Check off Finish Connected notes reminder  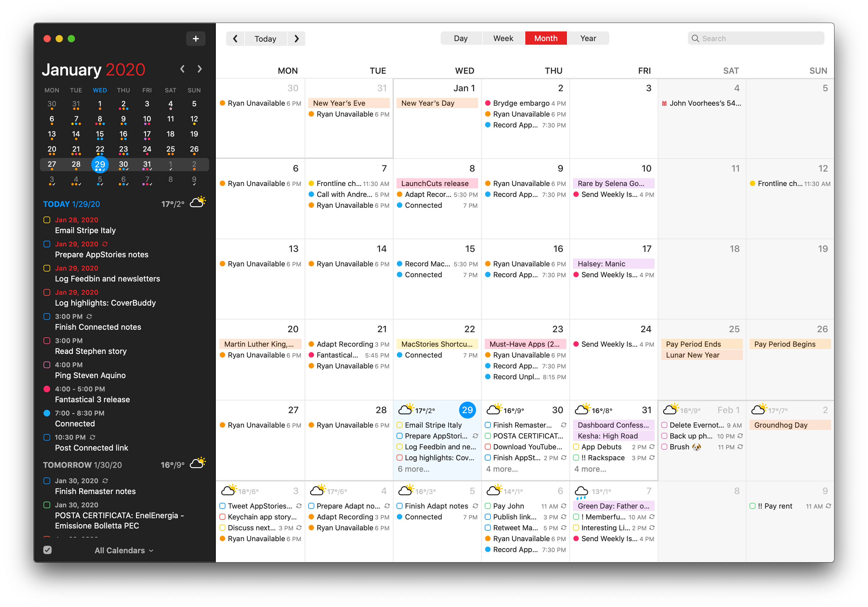tap(47, 316)
